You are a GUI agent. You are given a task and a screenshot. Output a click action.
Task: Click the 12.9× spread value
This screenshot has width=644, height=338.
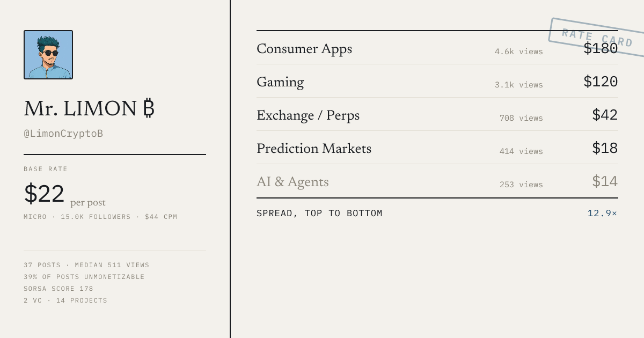pyautogui.click(x=602, y=213)
